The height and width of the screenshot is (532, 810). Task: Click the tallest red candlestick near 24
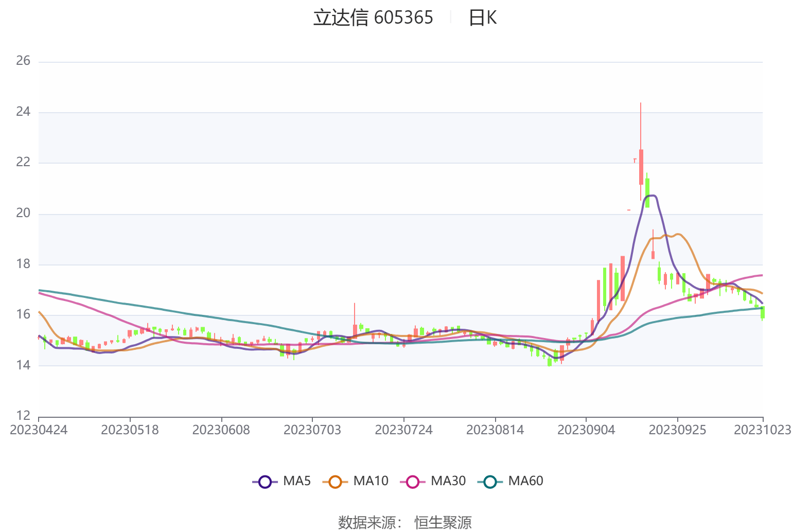[641, 167]
